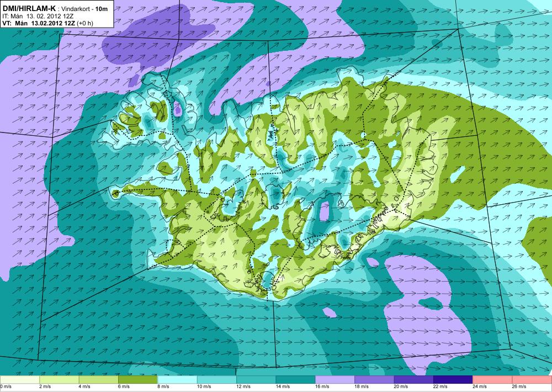Click the "14 m/s" legend label
552x392 pixels.
pos(283,386)
